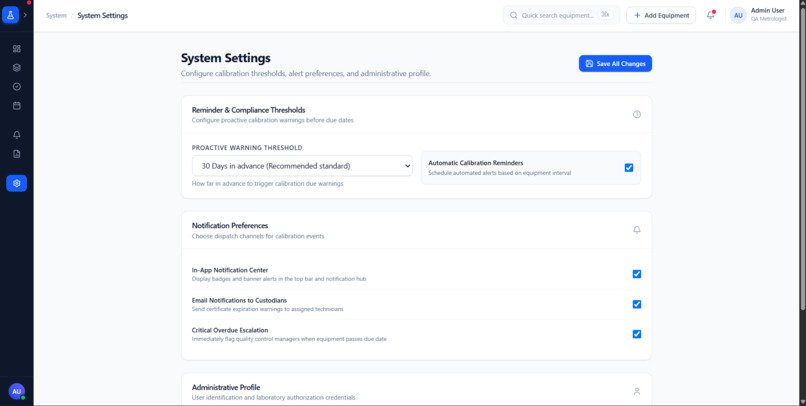The width and height of the screenshot is (806, 406).
Task: Click the In-App Notification Center label
Action: click(x=230, y=270)
